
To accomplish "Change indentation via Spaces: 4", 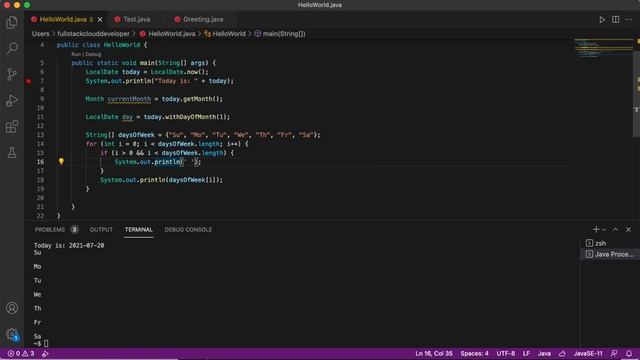I will click(x=474, y=353).
